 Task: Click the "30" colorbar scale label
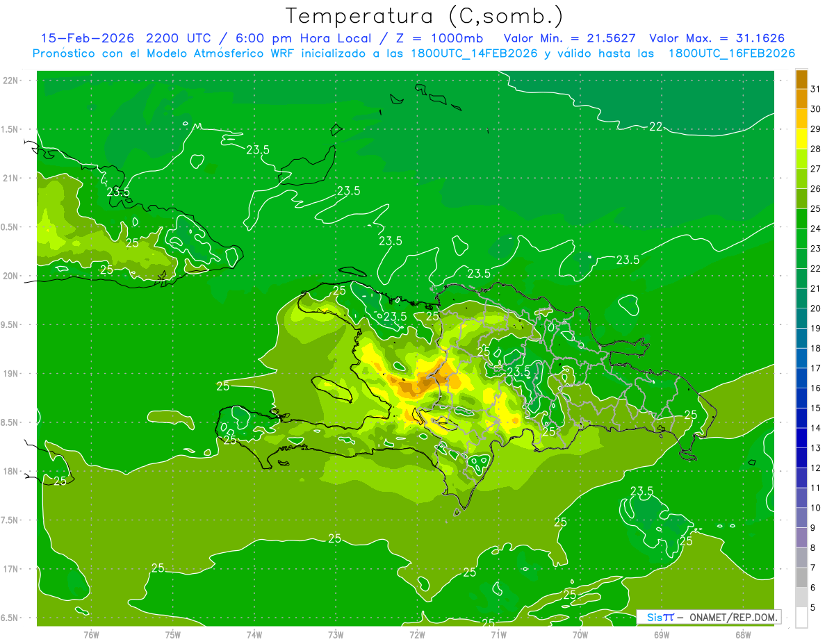815,109
